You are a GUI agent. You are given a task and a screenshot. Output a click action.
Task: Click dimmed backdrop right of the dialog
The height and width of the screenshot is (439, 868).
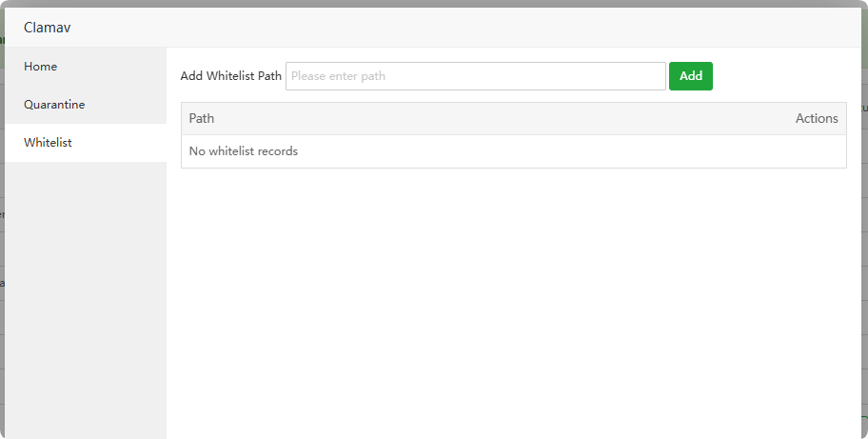[x=864, y=238]
